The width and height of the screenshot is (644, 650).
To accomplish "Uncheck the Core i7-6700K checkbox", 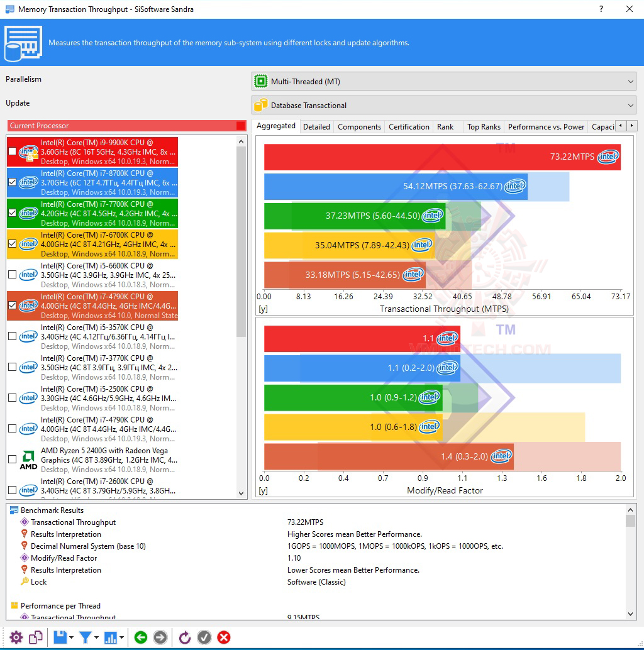I will coord(13,244).
